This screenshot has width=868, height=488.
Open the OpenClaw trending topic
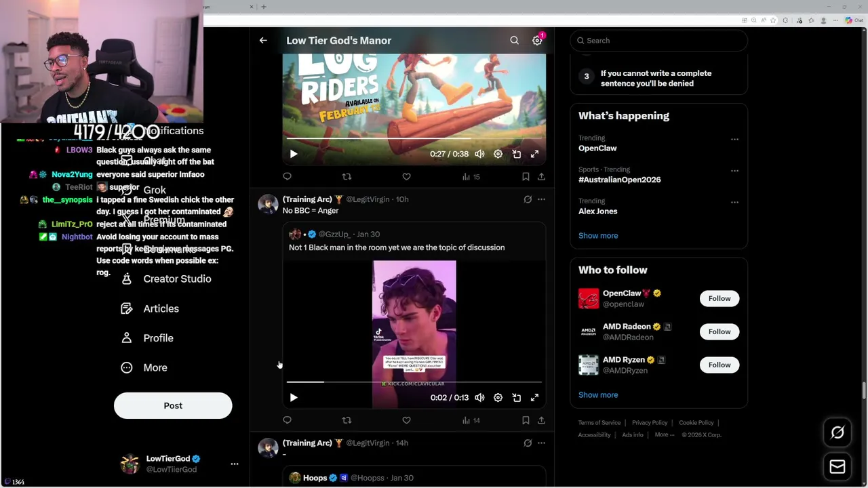(597, 148)
